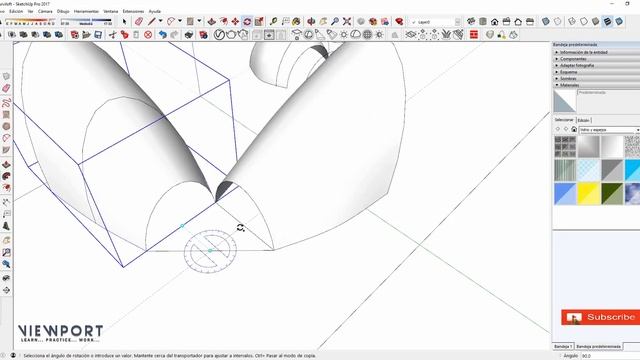Open the Arc tool dropdown arrow
640x360 pixels.
[x=180, y=21]
